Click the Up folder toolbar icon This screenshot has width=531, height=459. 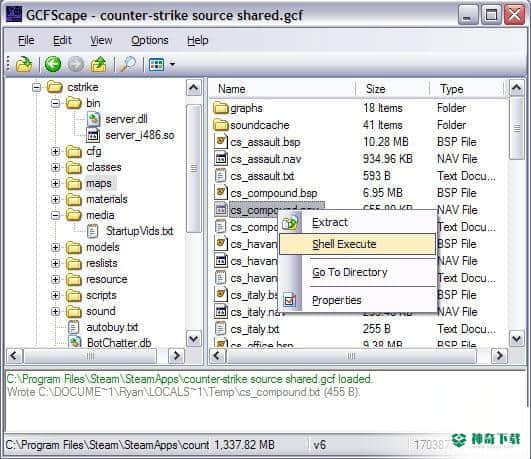pos(98,64)
